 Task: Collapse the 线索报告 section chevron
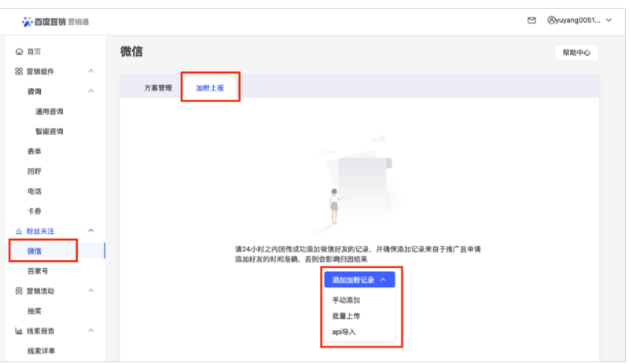91,331
